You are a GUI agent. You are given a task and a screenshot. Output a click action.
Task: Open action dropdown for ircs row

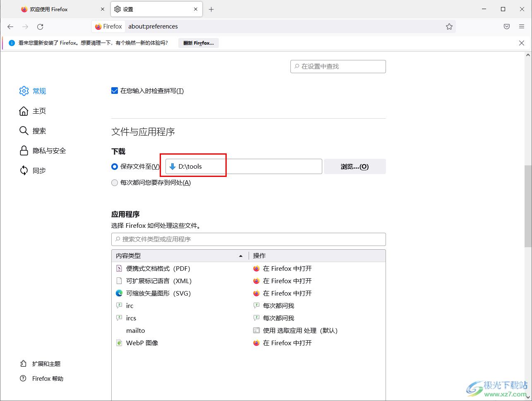click(x=317, y=318)
